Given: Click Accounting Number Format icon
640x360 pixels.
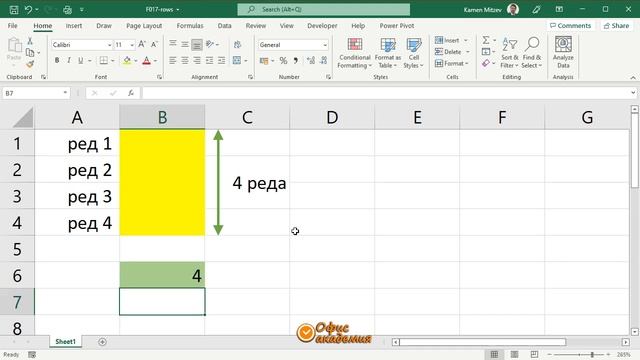Looking at the screenshot, I should click(x=264, y=61).
